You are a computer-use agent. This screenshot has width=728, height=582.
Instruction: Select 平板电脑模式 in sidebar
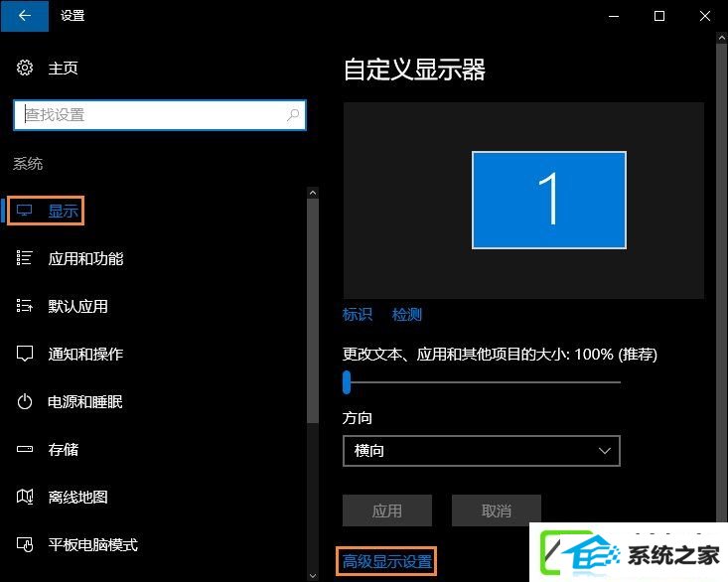92,545
